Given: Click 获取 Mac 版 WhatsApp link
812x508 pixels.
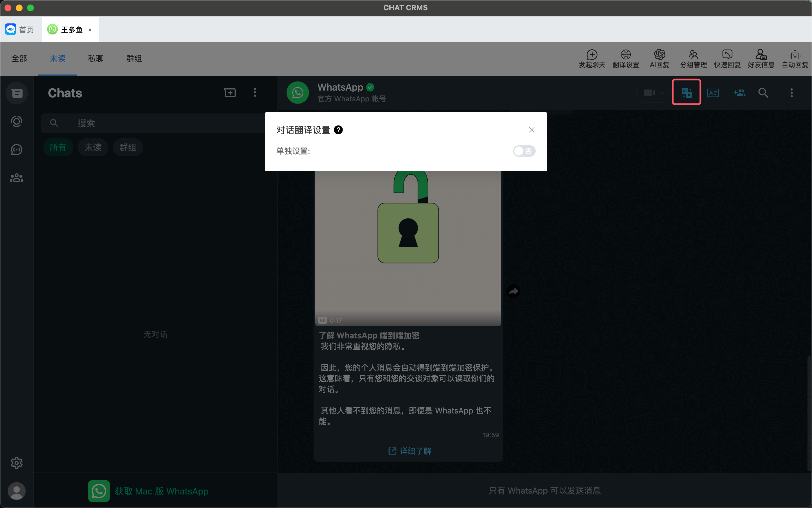Looking at the screenshot, I should pyautogui.click(x=148, y=491).
